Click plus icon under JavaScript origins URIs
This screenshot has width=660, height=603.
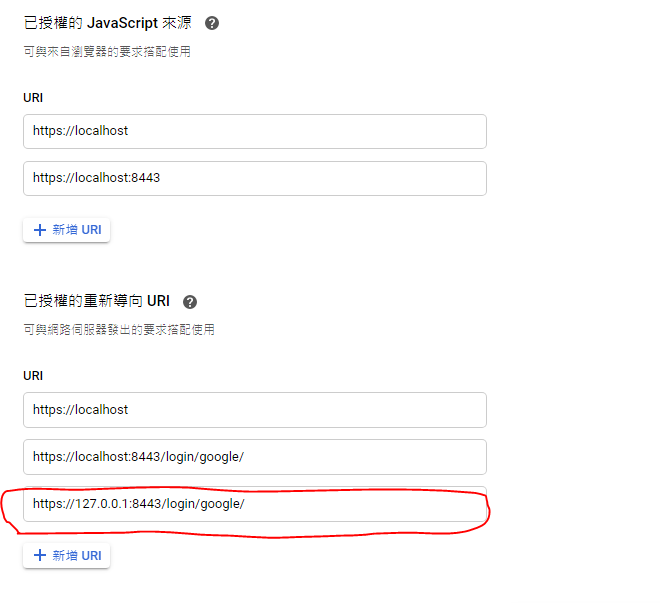tap(40, 230)
